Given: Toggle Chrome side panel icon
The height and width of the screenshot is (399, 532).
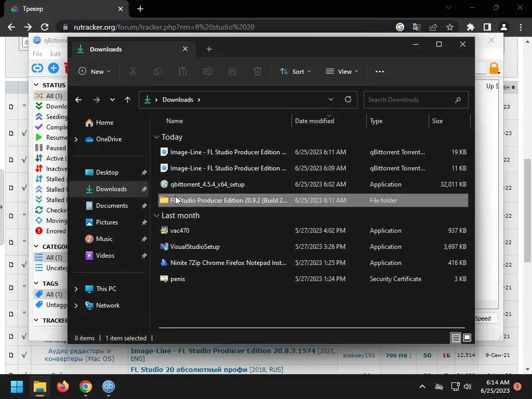Looking at the screenshot, I should click(x=487, y=27).
